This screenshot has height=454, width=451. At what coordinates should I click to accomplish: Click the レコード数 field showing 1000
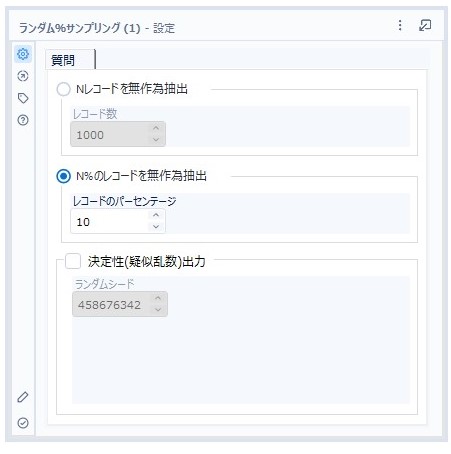point(110,134)
